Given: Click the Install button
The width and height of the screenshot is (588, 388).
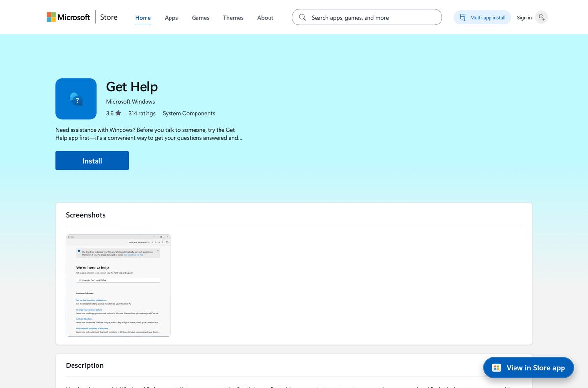Looking at the screenshot, I should (x=92, y=161).
